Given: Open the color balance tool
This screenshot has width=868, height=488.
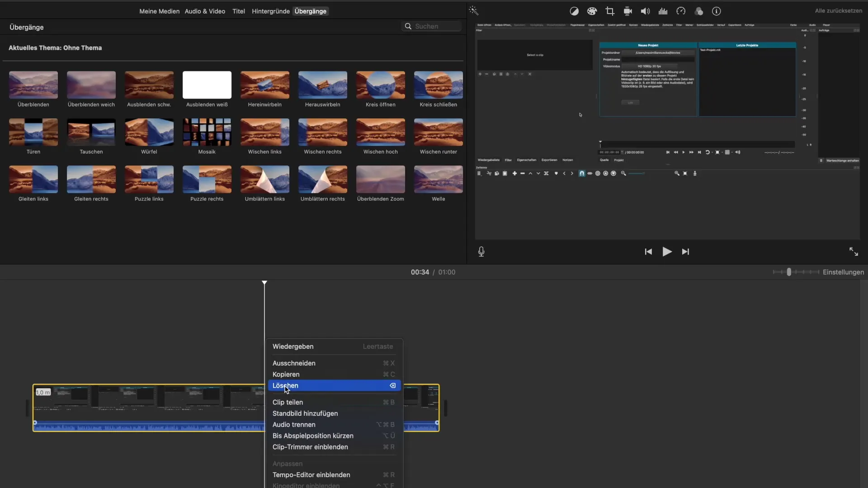Looking at the screenshot, I should (574, 11).
